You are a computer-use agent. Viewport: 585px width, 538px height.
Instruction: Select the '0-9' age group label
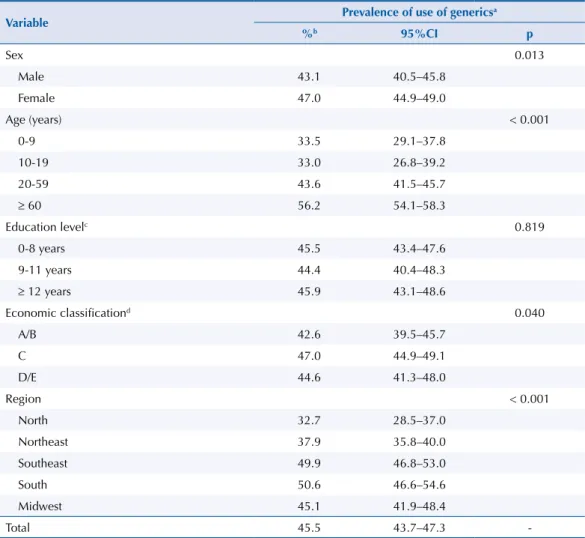[26, 141]
